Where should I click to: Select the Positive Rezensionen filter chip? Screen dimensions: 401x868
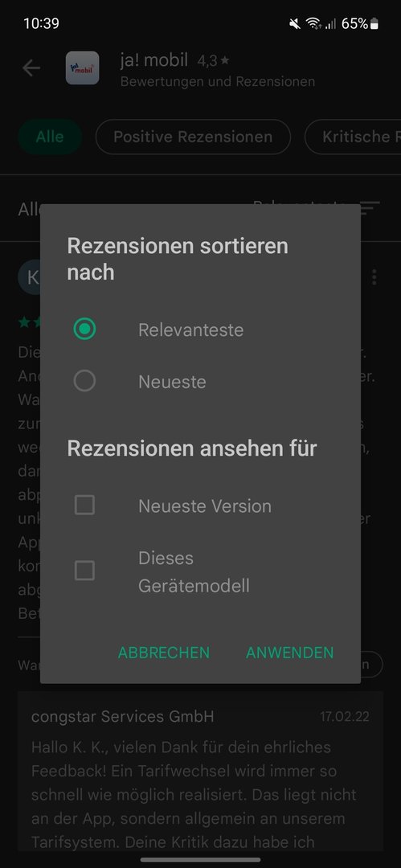coord(193,137)
